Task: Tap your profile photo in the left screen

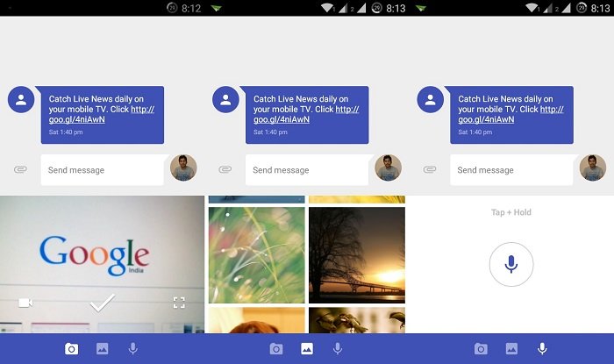Action: 183,168
